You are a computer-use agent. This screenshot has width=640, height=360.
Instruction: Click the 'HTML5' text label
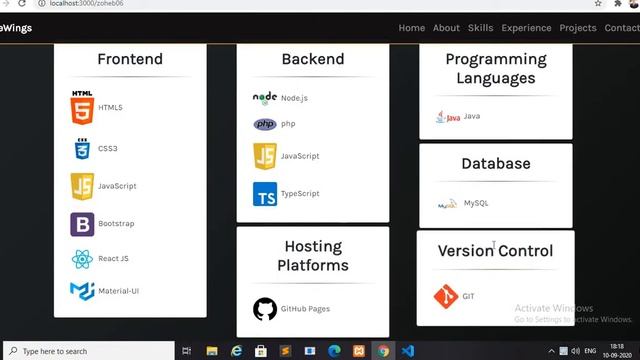(x=110, y=107)
